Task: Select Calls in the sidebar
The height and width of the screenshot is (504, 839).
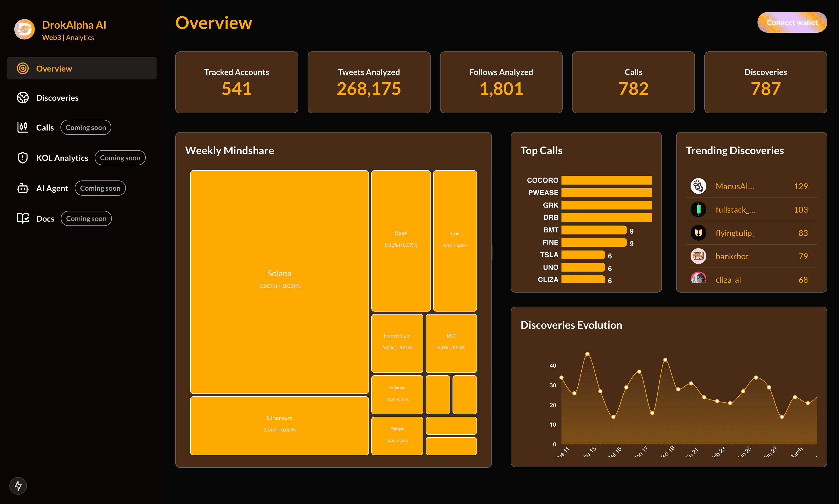Action: [45, 128]
